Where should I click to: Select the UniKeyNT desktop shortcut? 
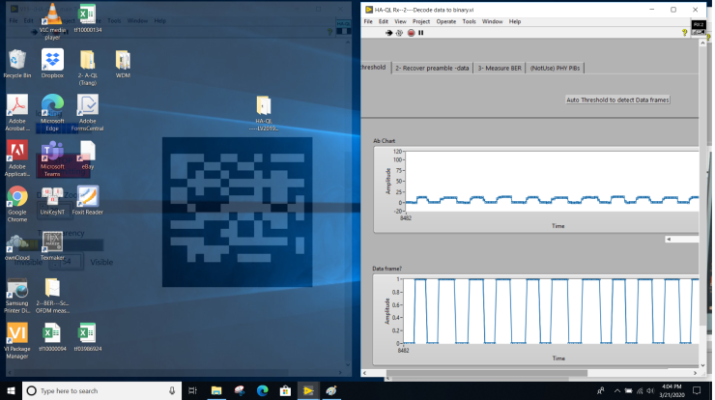pyautogui.click(x=52, y=200)
